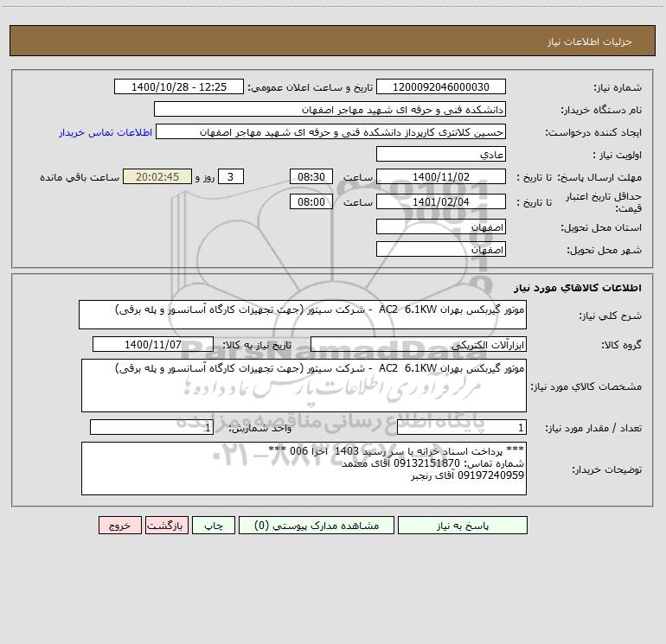Image resolution: width=666 pixels, height=644 pixels.
Task: Click the 'تاریخ نیاز به کالا:' label
Action: (257, 345)
